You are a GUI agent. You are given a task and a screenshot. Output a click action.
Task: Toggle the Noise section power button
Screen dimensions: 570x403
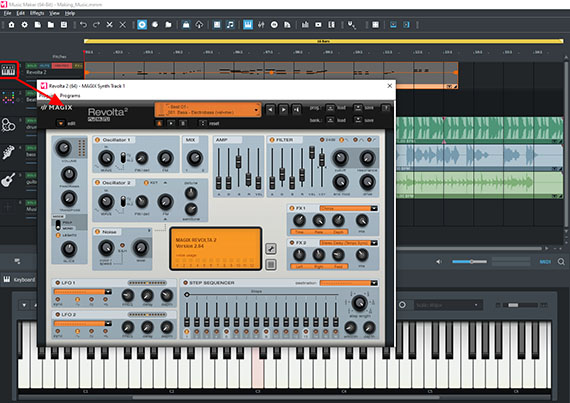(97, 231)
